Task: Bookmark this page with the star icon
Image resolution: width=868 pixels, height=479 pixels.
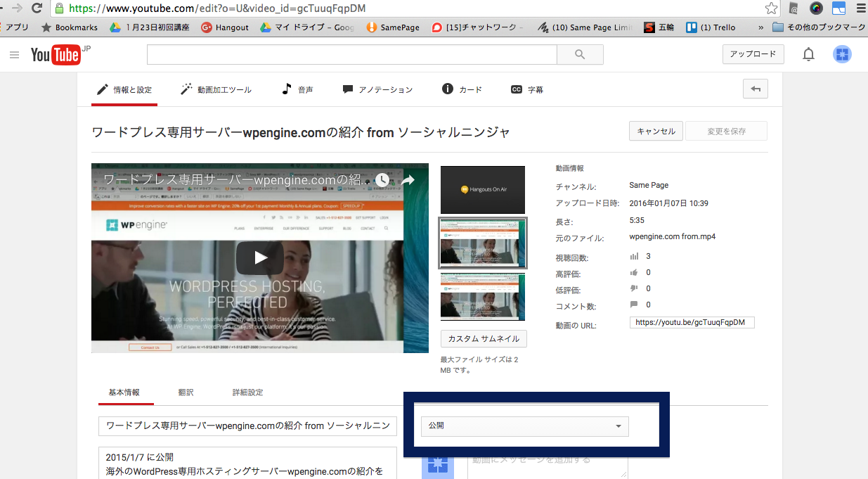Action: [771, 8]
